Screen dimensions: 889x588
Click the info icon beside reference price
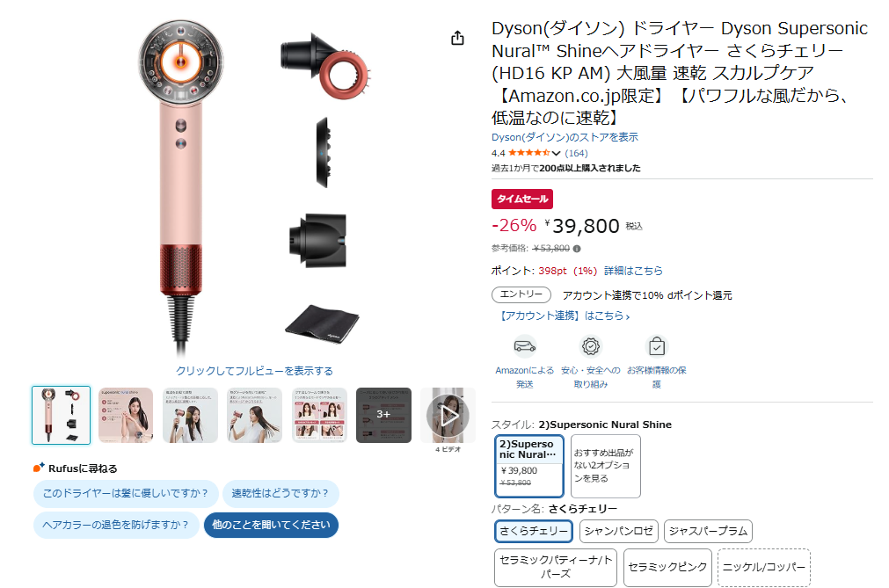[x=577, y=249]
